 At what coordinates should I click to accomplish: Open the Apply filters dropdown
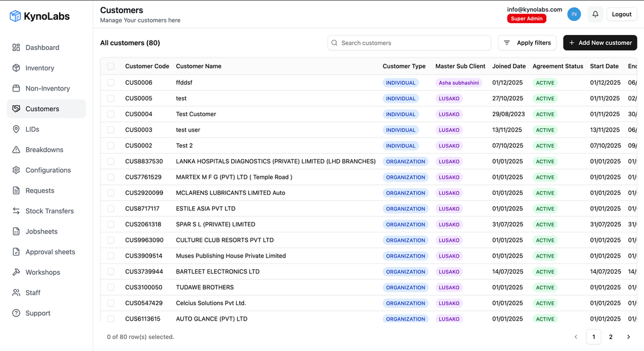[x=527, y=43]
